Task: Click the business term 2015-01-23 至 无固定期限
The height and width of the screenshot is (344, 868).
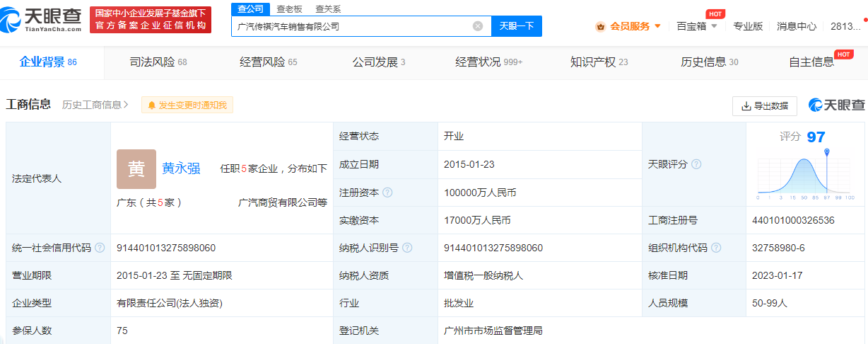Action: (x=175, y=275)
